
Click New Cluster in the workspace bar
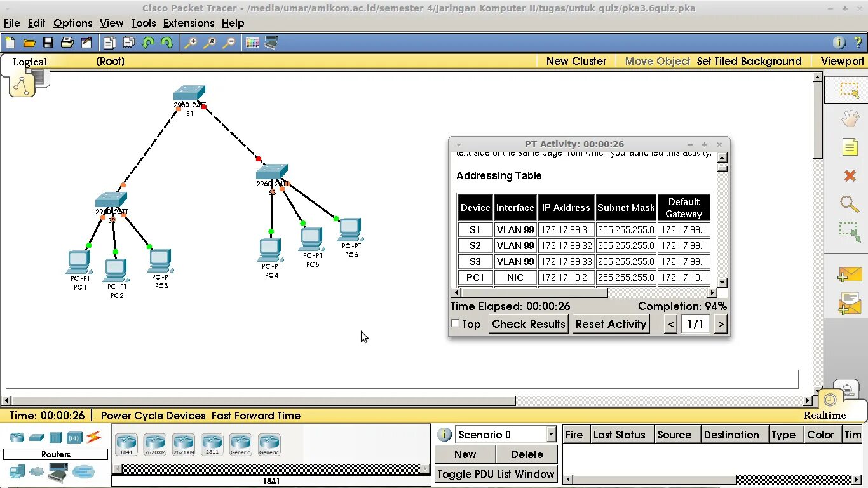576,61
